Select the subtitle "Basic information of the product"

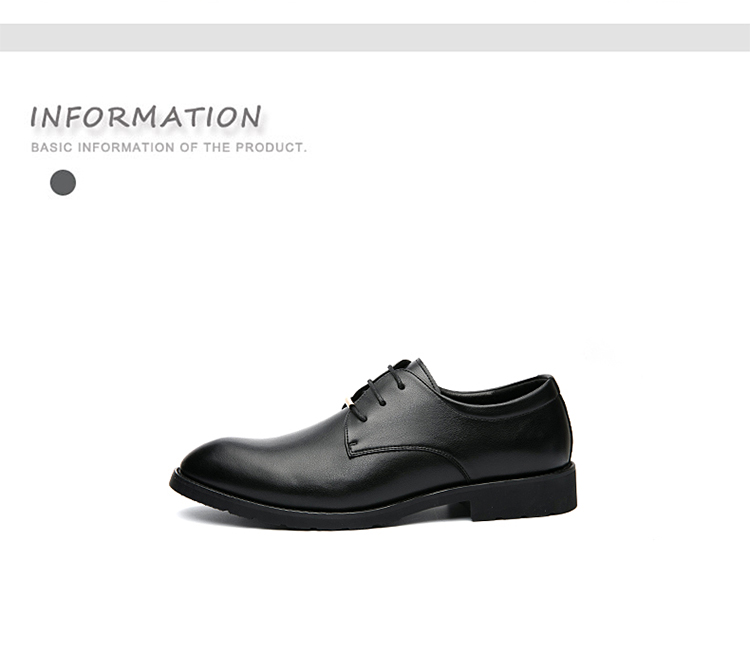[168, 147]
